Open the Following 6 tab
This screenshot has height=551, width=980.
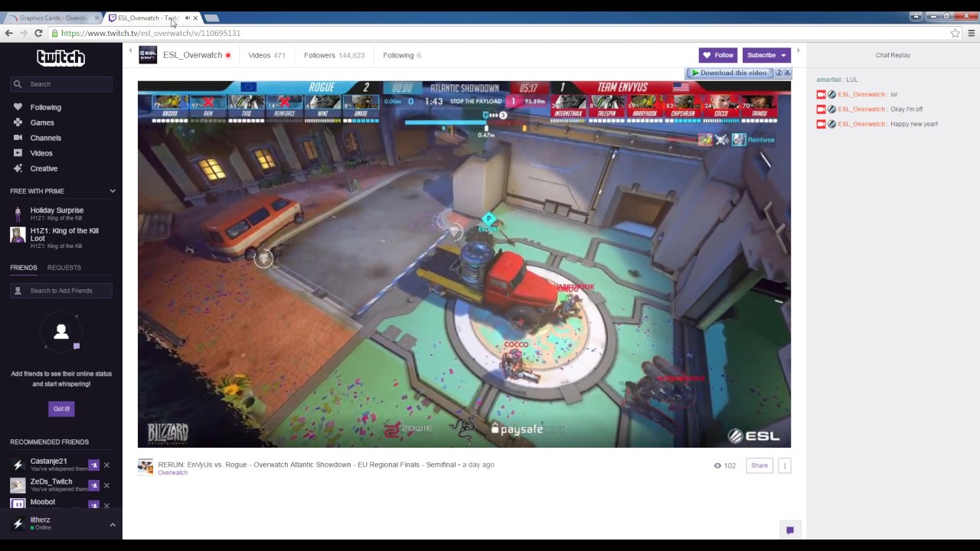pos(402,55)
